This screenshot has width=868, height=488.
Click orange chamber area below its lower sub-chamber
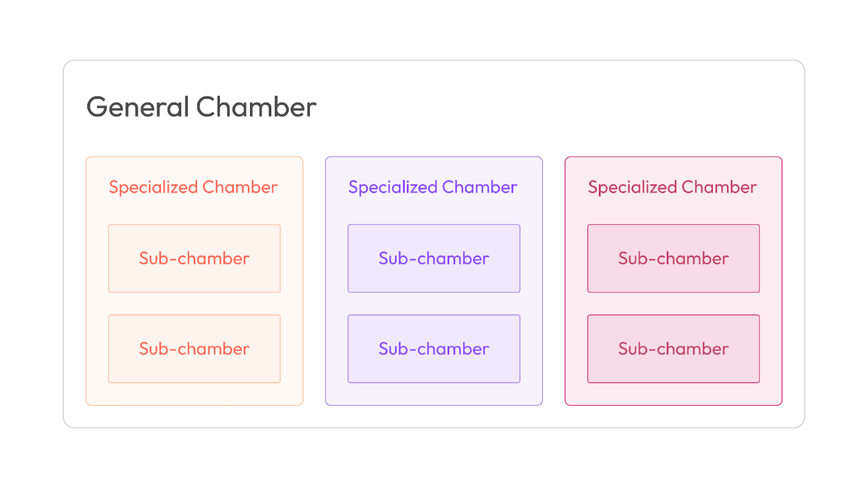pos(194,394)
